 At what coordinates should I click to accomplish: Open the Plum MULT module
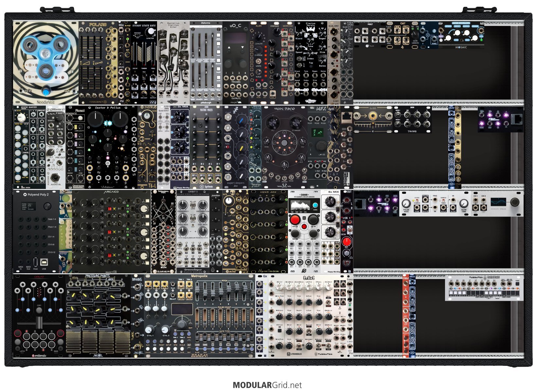pyautogui.click(x=370, y=35)
